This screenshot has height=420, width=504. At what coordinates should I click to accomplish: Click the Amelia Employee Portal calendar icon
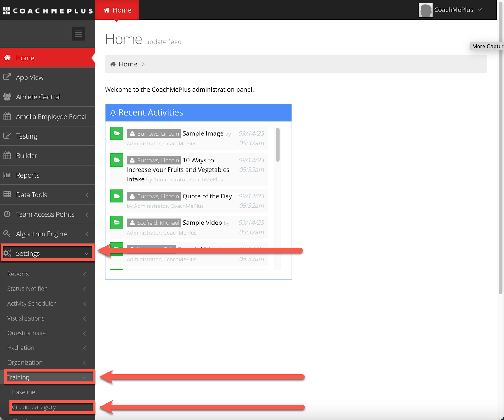pos(7,116)
